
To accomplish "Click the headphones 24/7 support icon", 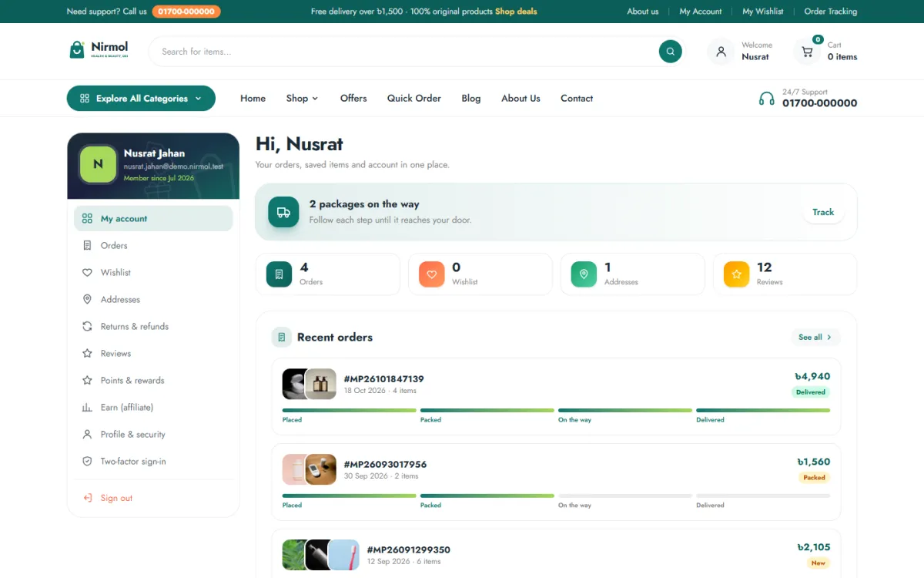I will (x=767, y=99).
